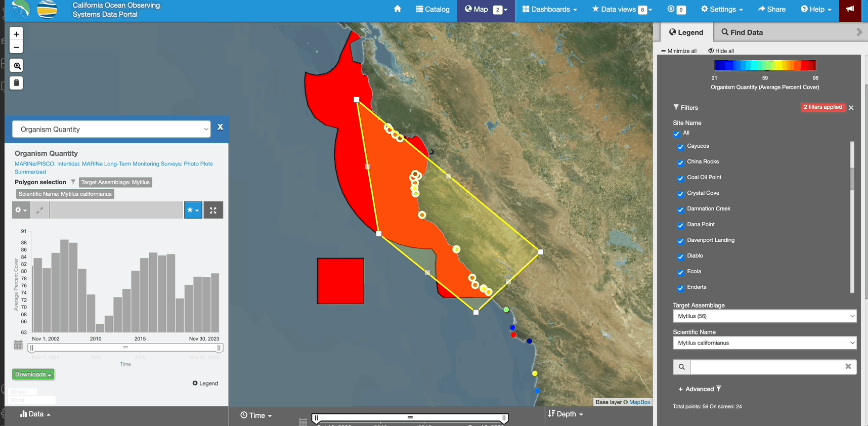The width and height of the screenshot is (868, 426).
Task: Click the Legend gear in the chart panel
Action: [x=205, y=383]
